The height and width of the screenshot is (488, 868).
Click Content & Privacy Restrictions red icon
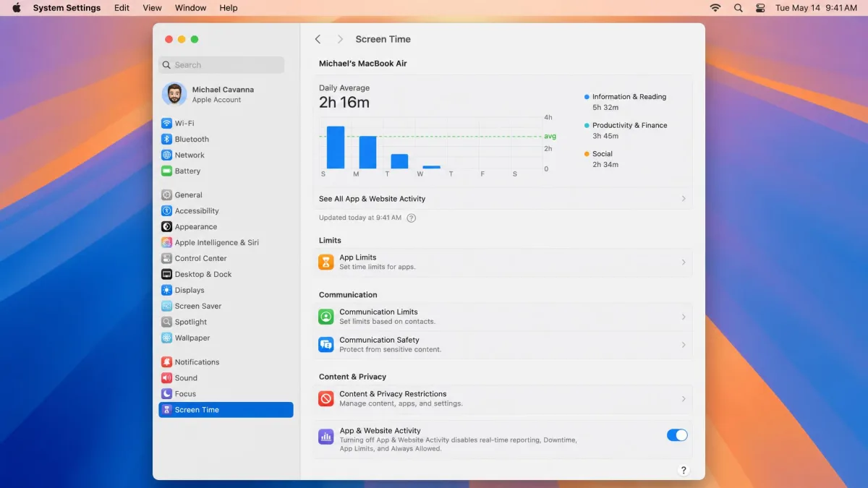(326, 398)
